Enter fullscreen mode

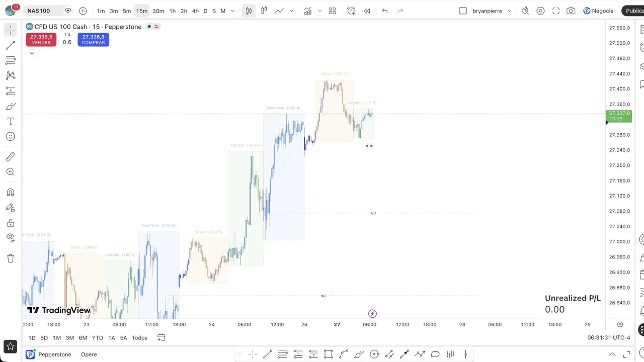click(x=556, y=11)
